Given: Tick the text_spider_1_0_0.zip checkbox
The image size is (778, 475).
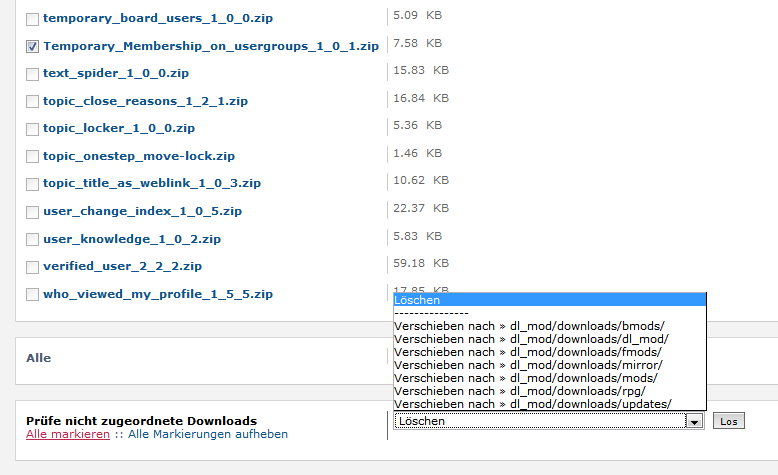Looking at the screenshot, I should [x=33, y=74].
